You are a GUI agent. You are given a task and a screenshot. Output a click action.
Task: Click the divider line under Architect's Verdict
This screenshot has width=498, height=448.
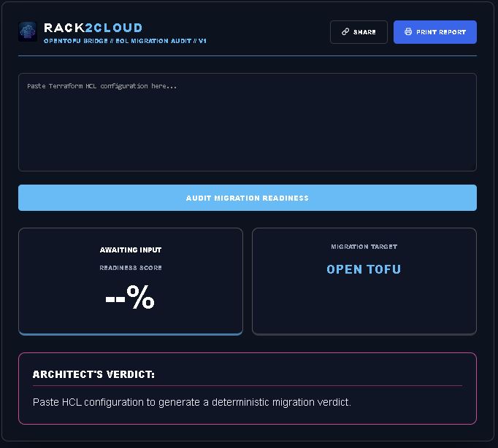248,385
